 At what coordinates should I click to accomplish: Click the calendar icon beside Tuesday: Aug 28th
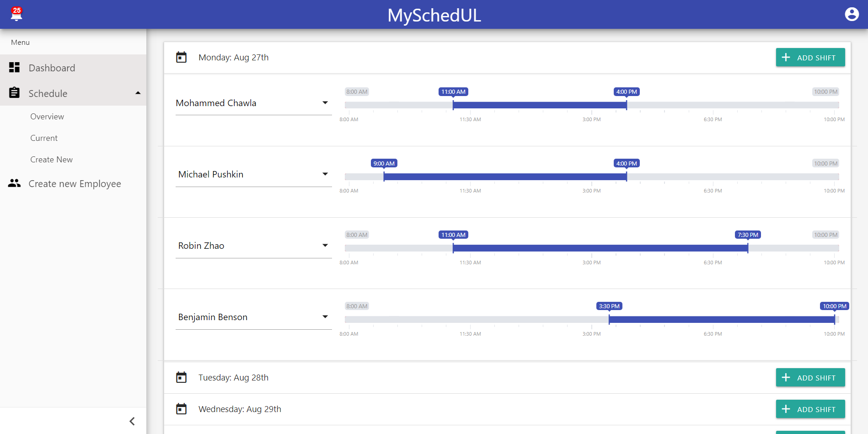point(182,377)
